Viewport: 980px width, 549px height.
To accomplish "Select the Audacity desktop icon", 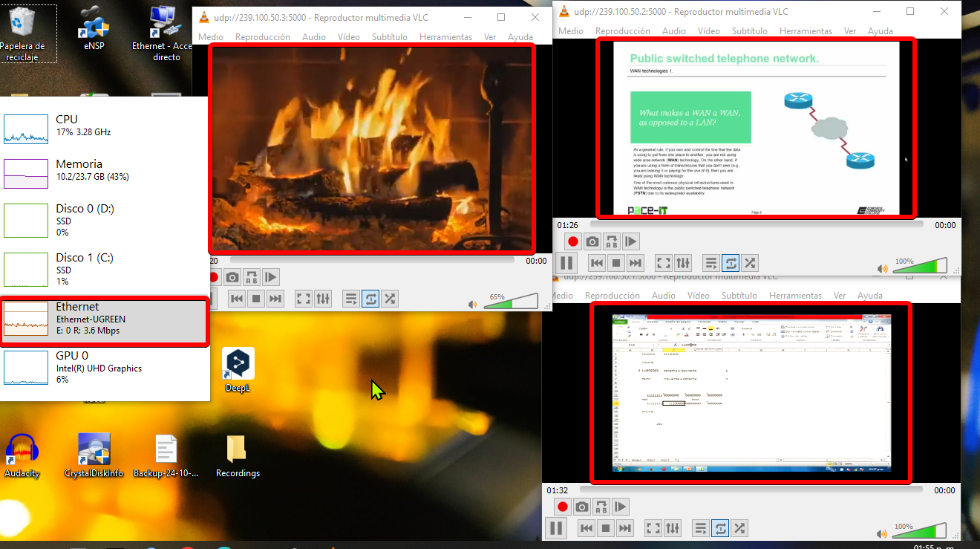I will pos(22,455).
